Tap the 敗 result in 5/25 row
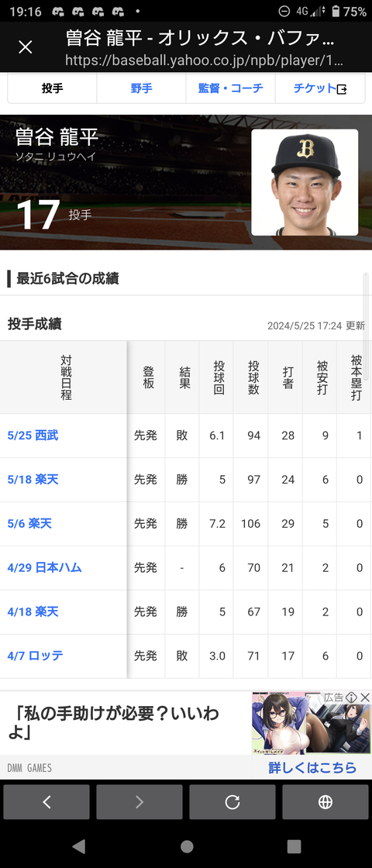Screen dimensions: 372x868 click(182, 436)
